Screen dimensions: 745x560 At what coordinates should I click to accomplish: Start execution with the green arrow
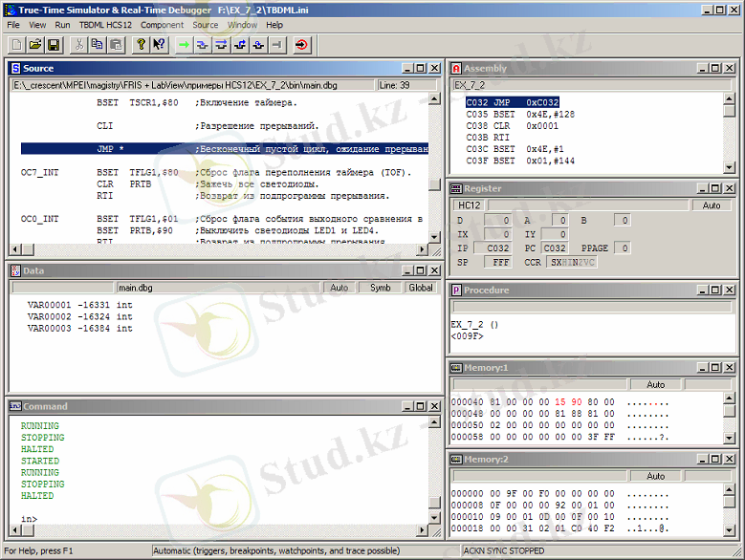(184, 45)
